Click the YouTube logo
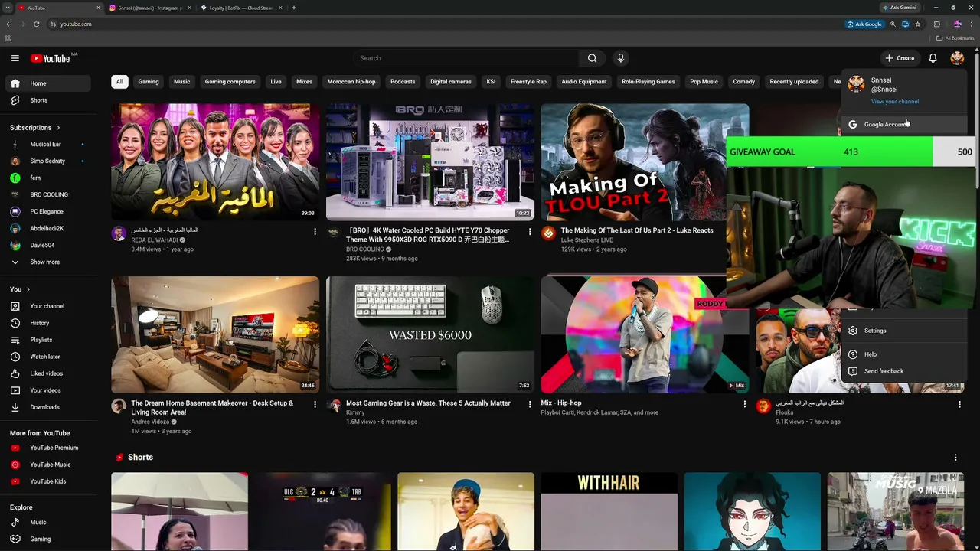The height and width of the screenshot is (551, 980). coord(51,58)
